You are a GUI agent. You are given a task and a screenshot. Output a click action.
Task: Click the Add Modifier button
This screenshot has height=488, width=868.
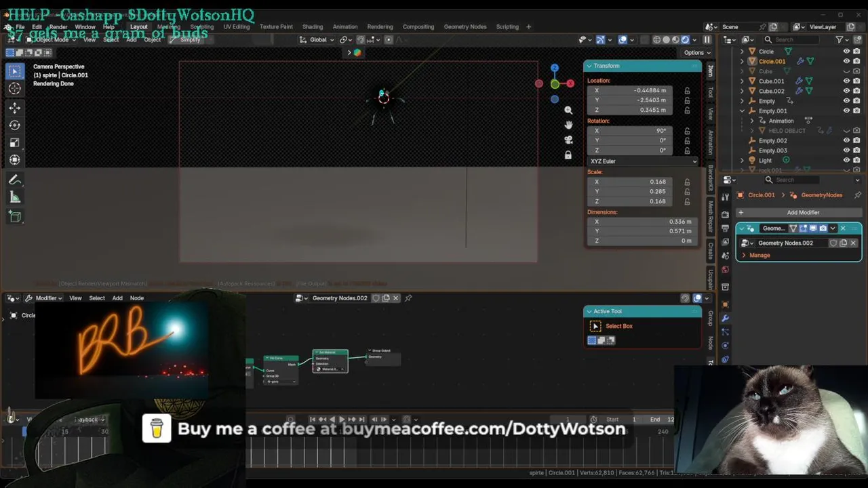pyautogui.click(x=799, y=213)
